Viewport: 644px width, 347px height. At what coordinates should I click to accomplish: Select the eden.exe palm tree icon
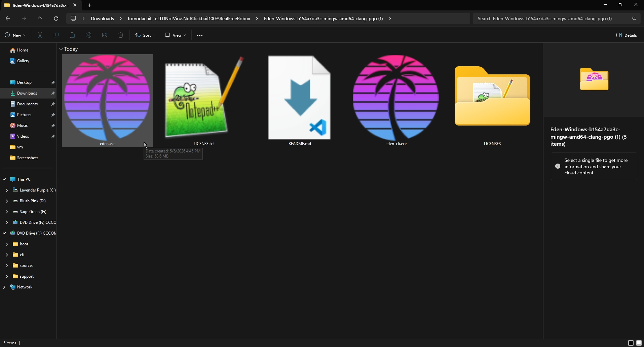pos(107,98)
